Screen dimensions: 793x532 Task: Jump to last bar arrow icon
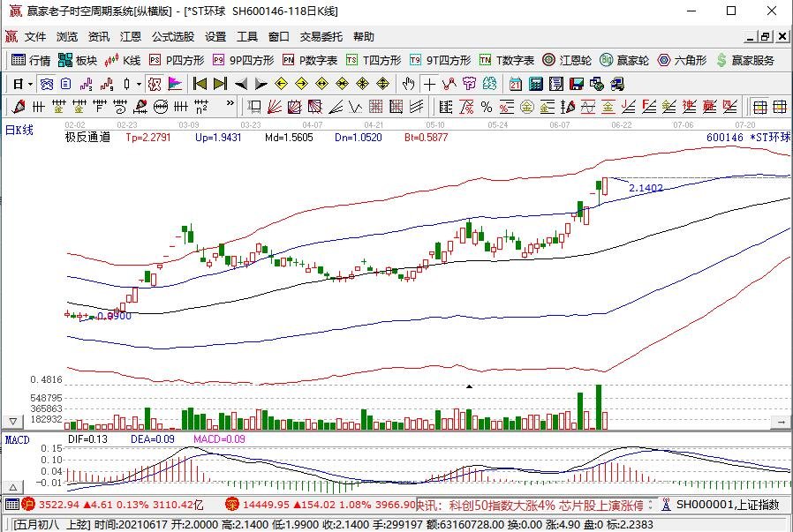(221, 84)
